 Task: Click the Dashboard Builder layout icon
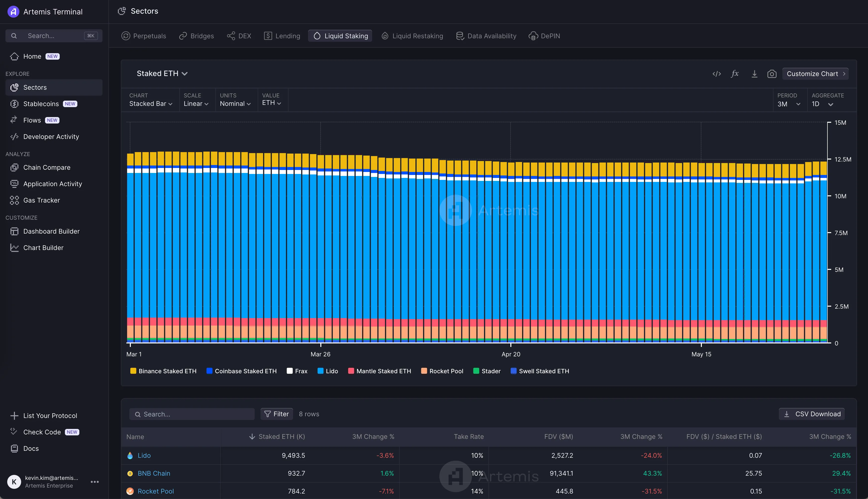click(x=14, y=231)
